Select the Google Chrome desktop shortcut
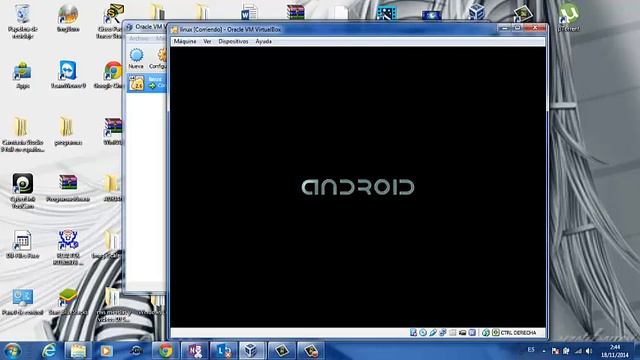Image resolution: width=640 pixels, height=360 pixels. tap(110, 74)
